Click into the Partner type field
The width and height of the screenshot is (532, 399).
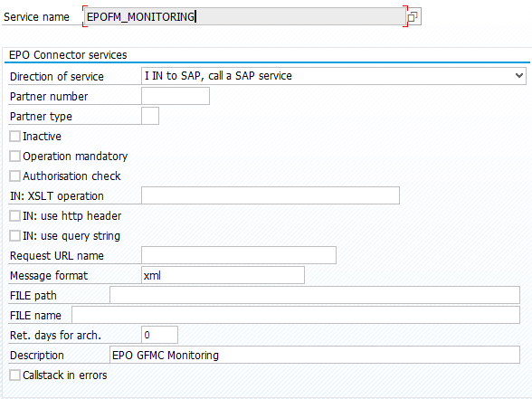click(150, 116)
